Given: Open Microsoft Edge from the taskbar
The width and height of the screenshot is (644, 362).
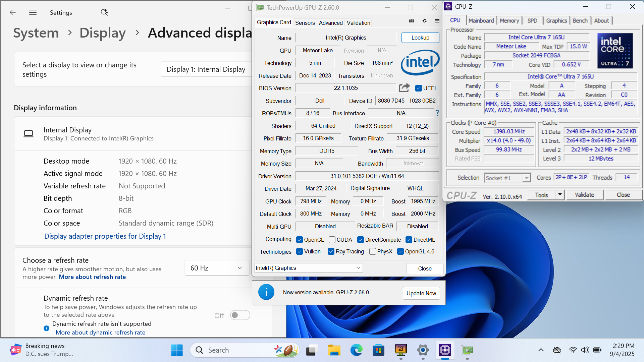Looking at the screenshot, I should pos(356,350).
